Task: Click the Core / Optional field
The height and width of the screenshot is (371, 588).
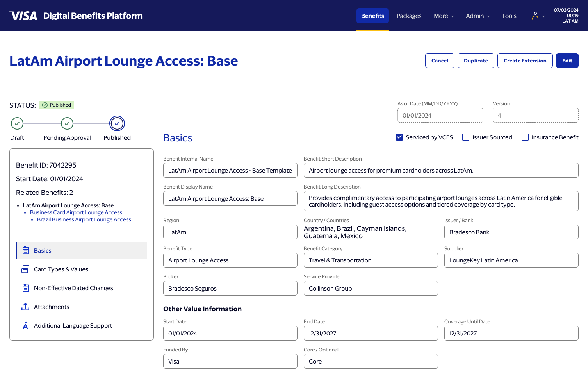Action: tap(371, 361)
